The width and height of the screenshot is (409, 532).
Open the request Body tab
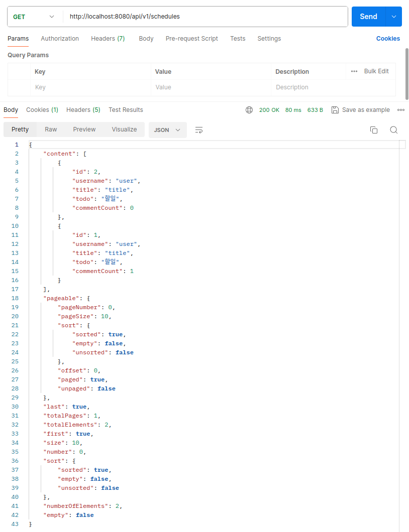(x=146, y=39)
